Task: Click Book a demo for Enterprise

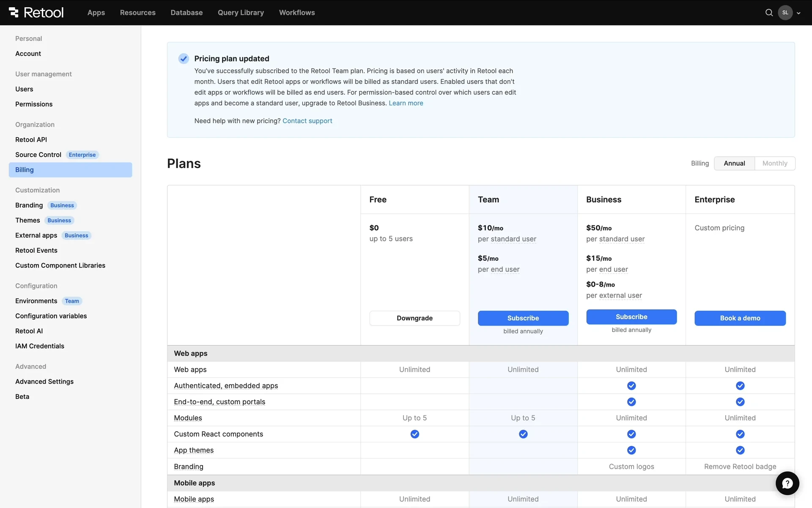Action: pos(740,318)
